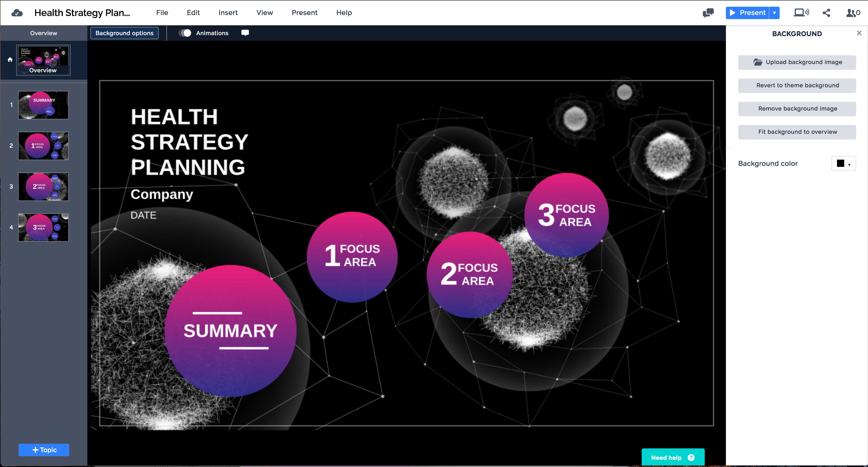This screenshot has height=467, width=868.
Task: Open the share icon
Action: click(x=826, y=13)
